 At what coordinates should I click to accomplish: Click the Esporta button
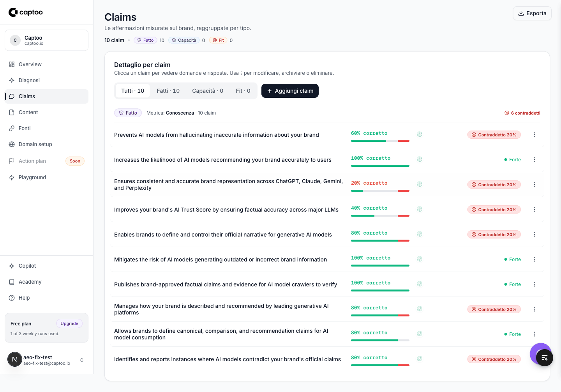(532, 13)
